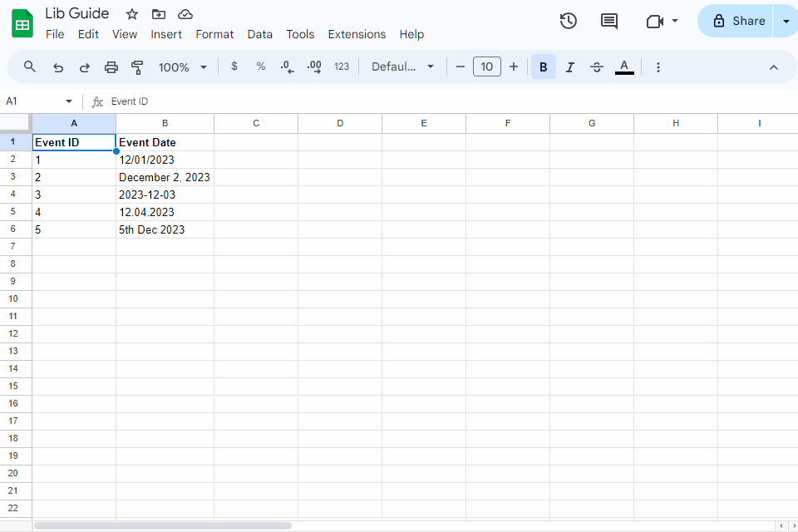Select cell containing 2023-12-03
Screen dimensions: 798x532
click(165, 195)
